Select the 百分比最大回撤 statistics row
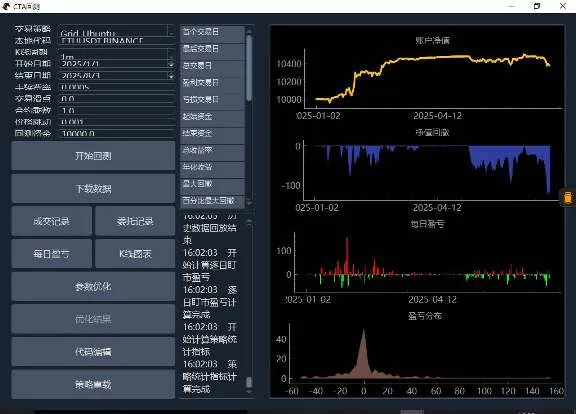 click(212, 201)
